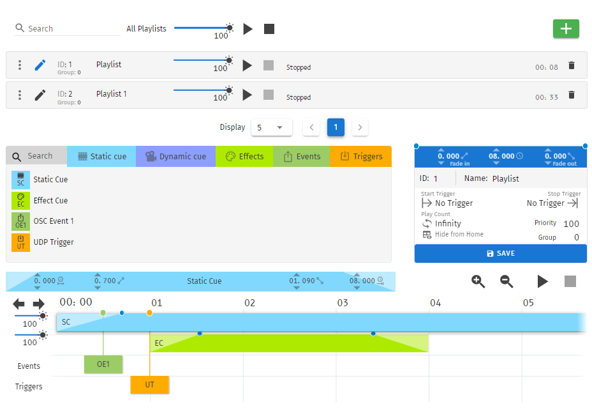The width and height of the screenshot is (592, 418).
Task: Adjust the second track intensity slider
Action: click(31, 335)
